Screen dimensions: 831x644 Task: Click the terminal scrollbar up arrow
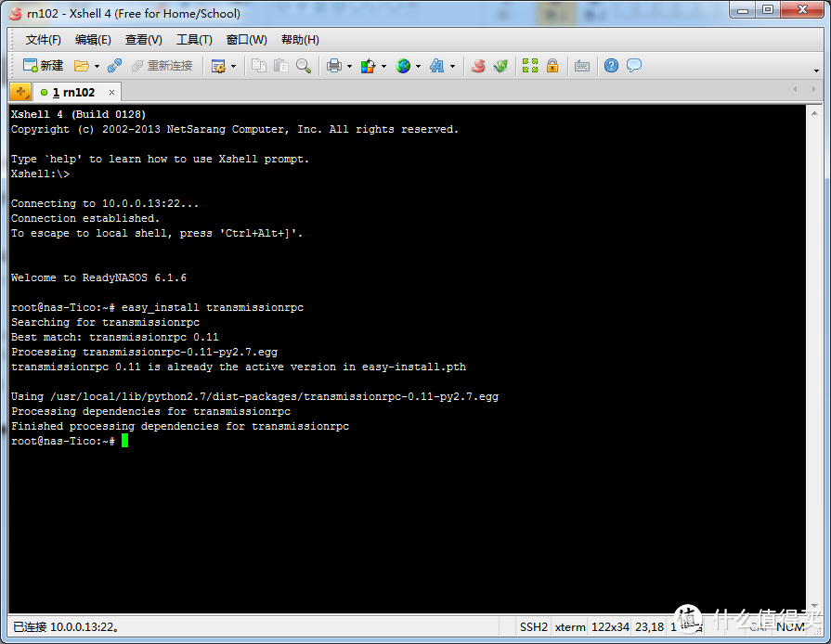point(814,113)
